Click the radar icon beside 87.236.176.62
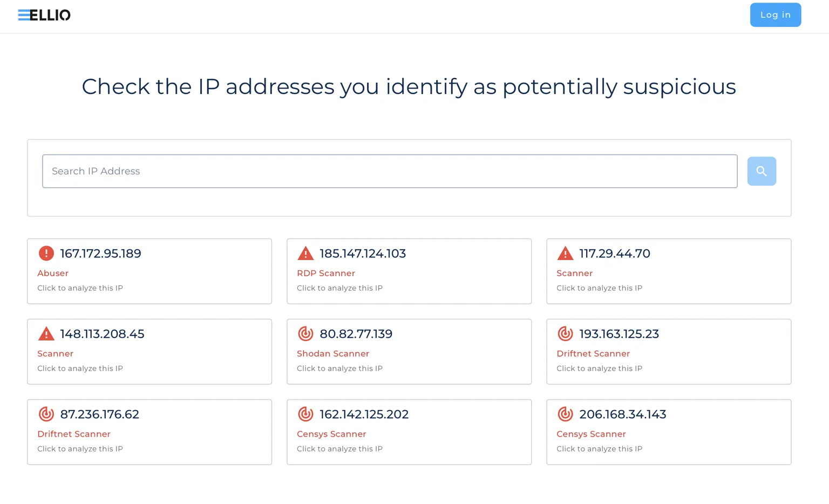The height and width of the screenshot is (504, 829). click(46, 414)
